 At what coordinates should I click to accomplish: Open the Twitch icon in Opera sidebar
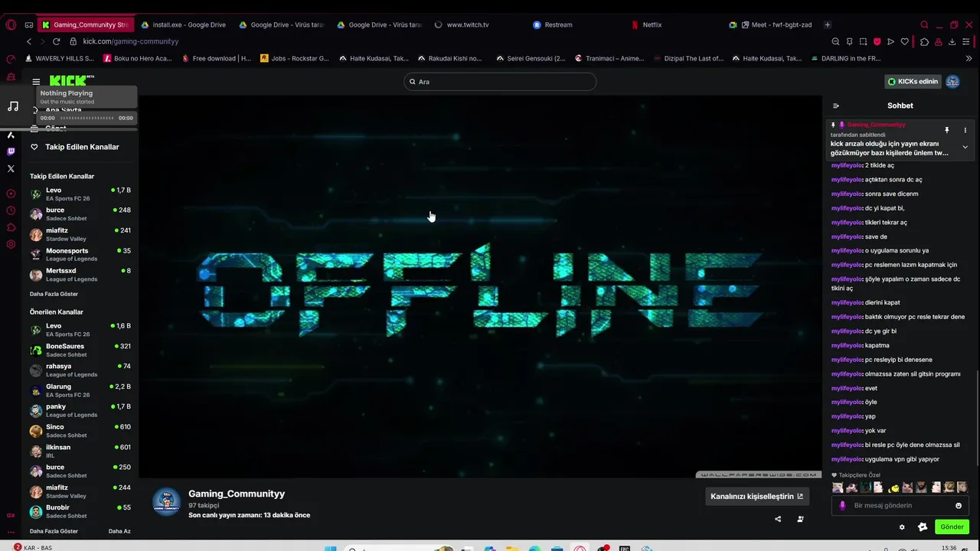[11, 152]
